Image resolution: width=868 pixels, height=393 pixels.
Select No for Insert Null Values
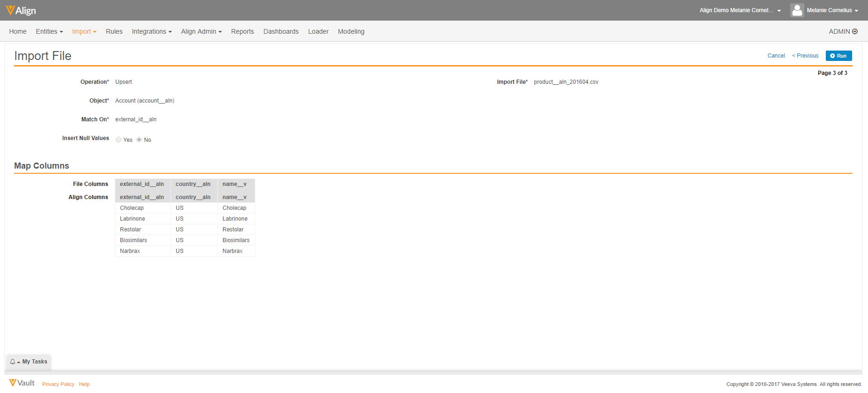point(139,140)
